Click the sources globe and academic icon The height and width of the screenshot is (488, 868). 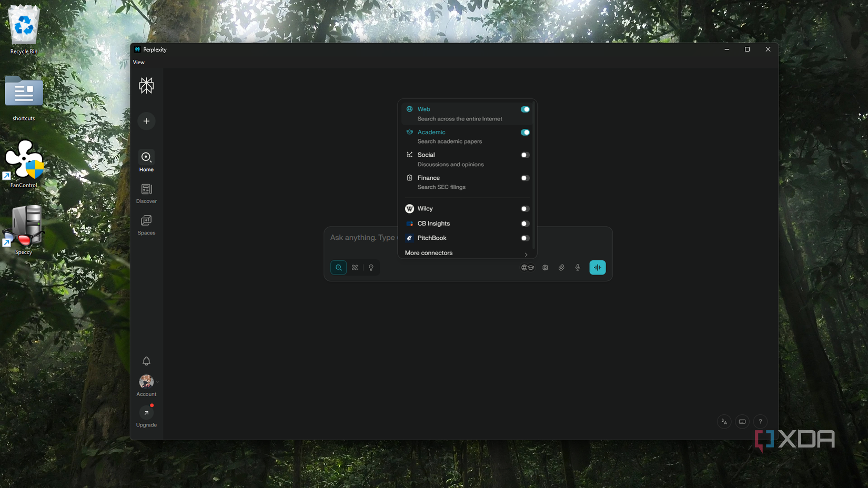point(528,268)
